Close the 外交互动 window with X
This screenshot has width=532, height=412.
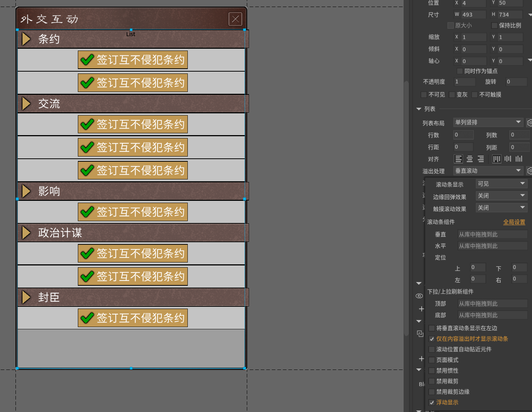(235, 19)
